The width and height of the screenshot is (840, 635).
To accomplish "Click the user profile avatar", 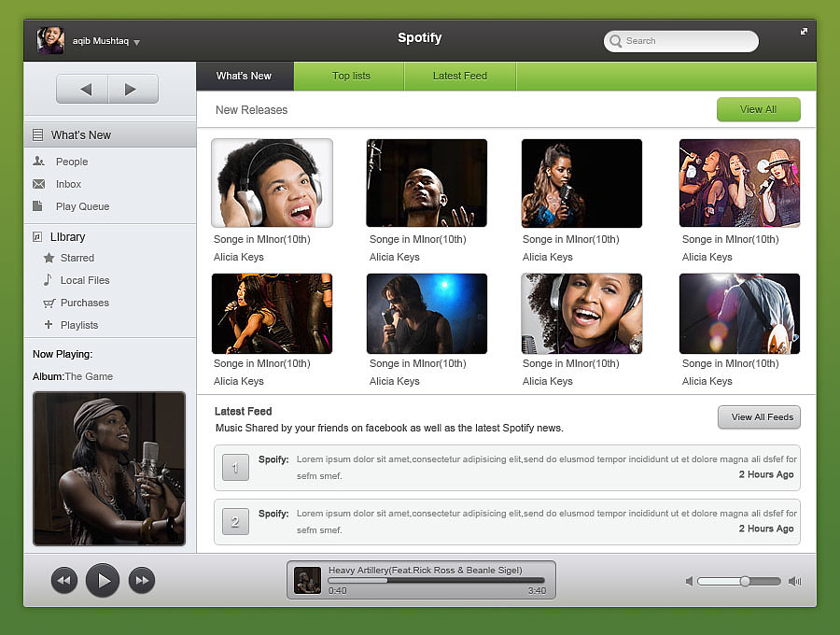I will click(50, 41).
